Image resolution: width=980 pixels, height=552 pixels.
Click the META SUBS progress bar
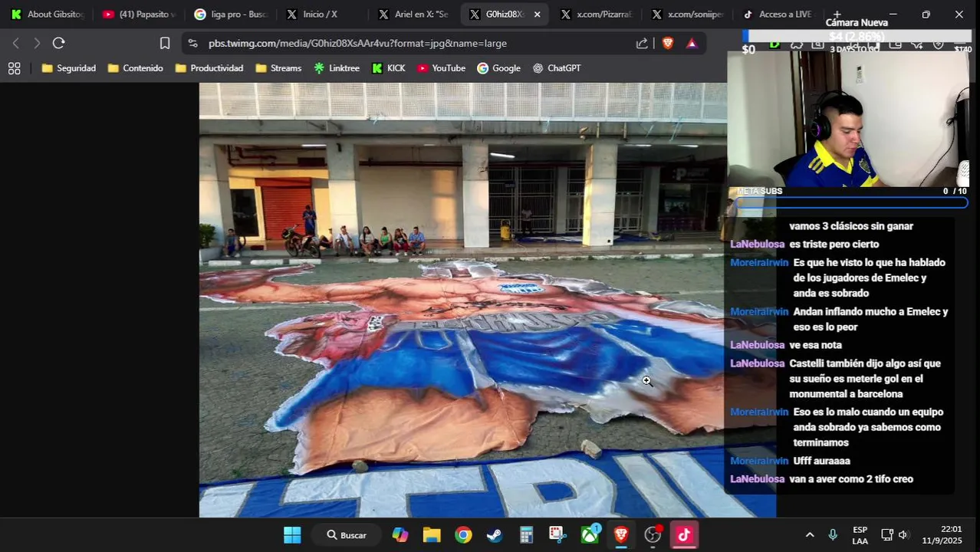851,202
